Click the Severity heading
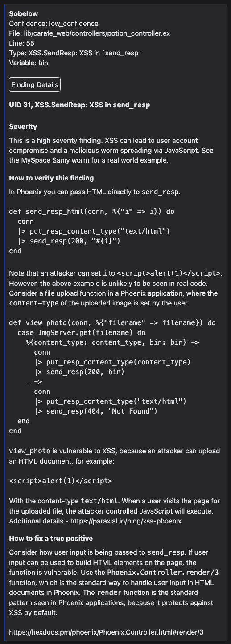 pyautogui.click(x=23, y=126)
